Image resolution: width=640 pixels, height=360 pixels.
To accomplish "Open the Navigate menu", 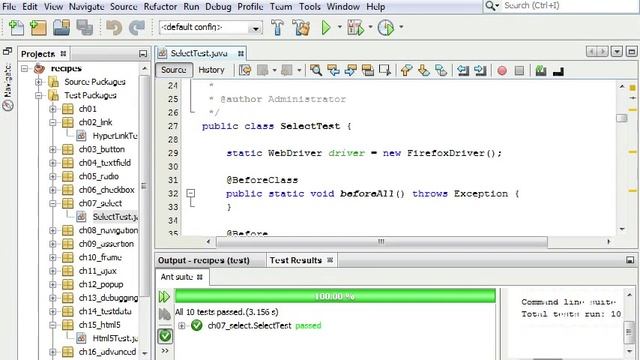I will pyautogui.click(x=87, y=7).
